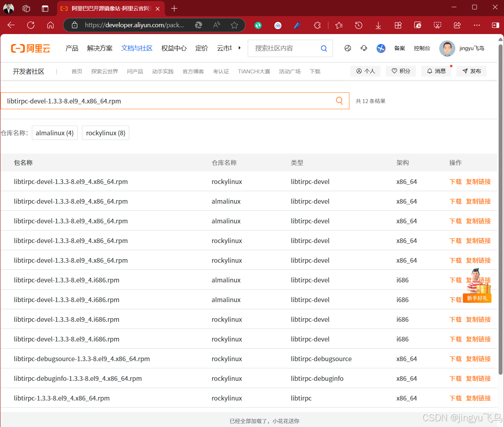The image size is (504, 427).
Task: Open the browser profile avatar
Action: (x=9, y=8)
